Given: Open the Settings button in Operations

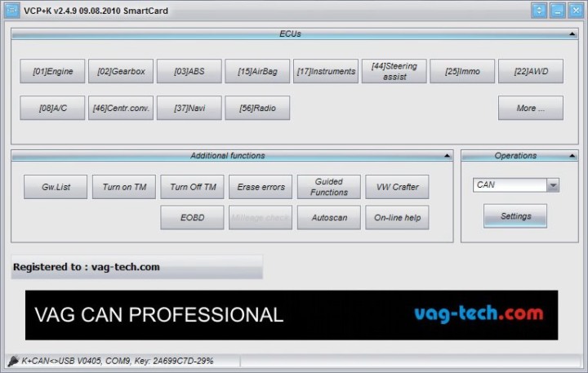Looking at the screenshot, I should click(515, 216).
